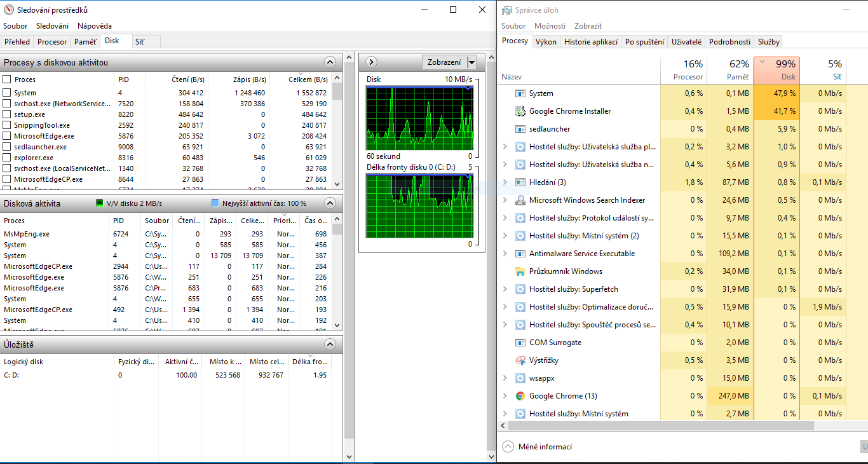Open the Nápověda menu
This screenshot has height=464, width=868.
coord(95,26)
